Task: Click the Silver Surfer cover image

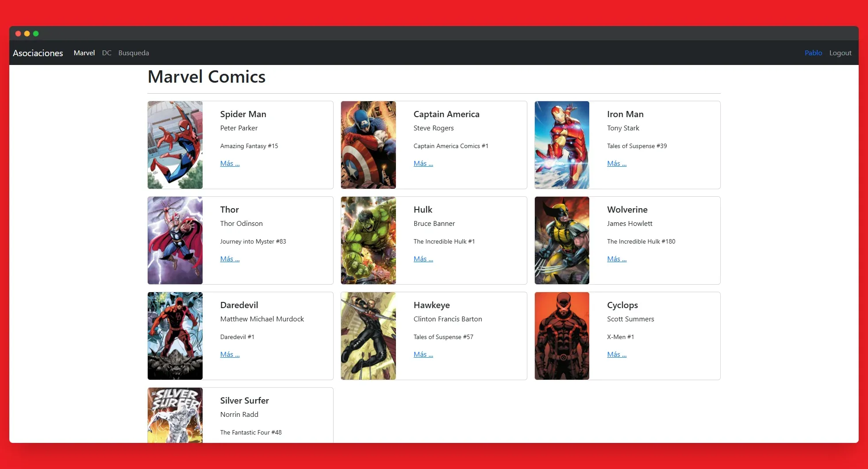Action: (175, 416)
